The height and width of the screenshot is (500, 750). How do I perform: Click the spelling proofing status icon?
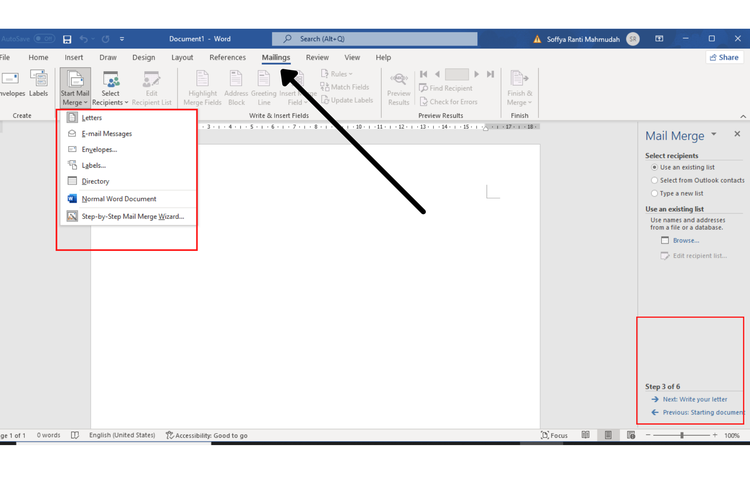[x=75, y=435]
